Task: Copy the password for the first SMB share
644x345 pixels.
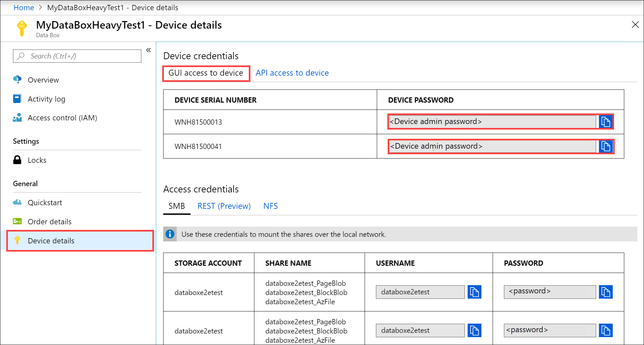Action: click(605, 292)
